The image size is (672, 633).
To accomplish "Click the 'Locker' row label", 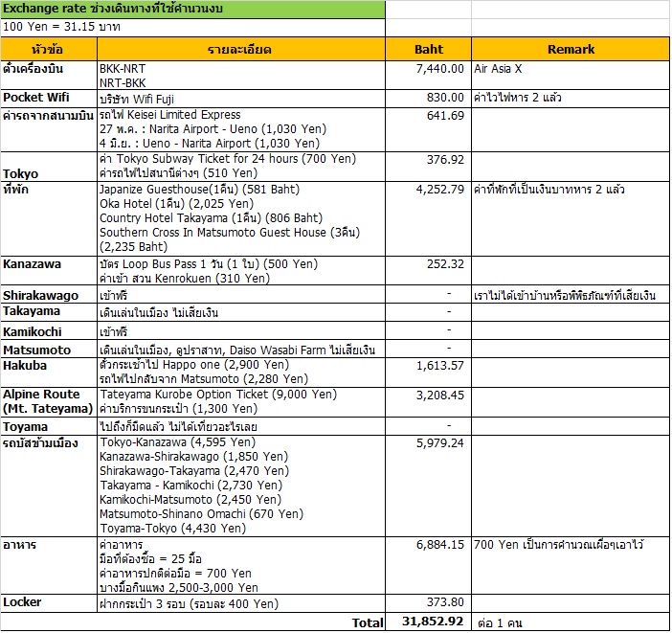I will (x=49, y=603).
